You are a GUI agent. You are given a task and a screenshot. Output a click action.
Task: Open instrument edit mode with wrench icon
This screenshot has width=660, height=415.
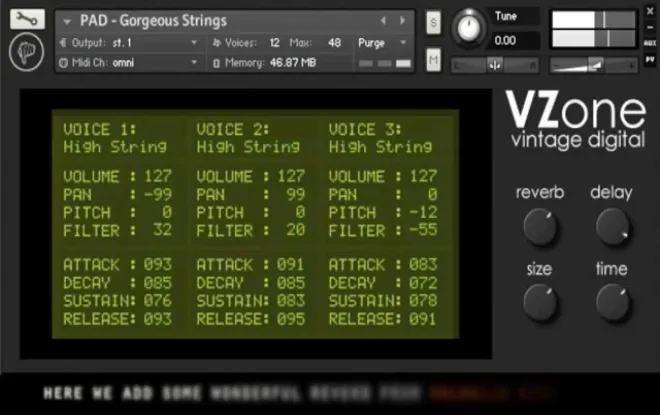tap(27, 19)
